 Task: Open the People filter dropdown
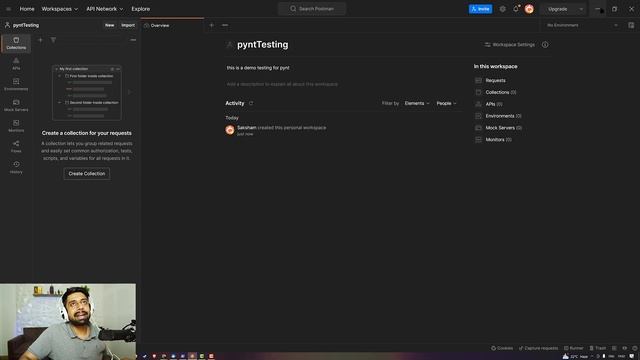(446, 103)
